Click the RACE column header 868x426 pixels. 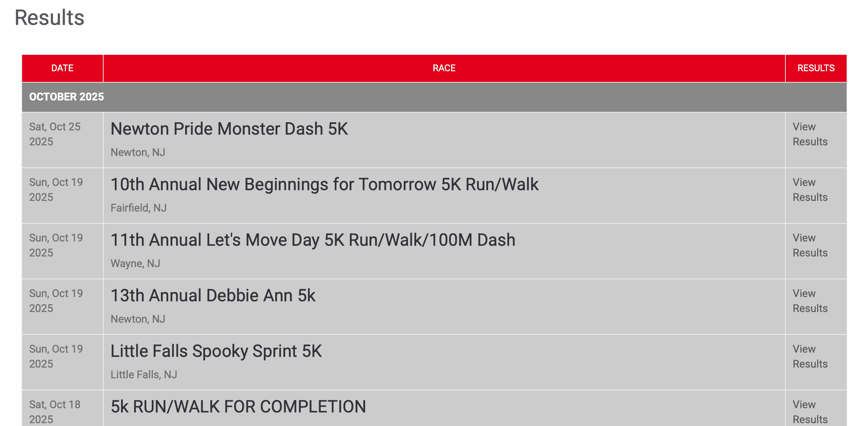(x=444, y=68)
